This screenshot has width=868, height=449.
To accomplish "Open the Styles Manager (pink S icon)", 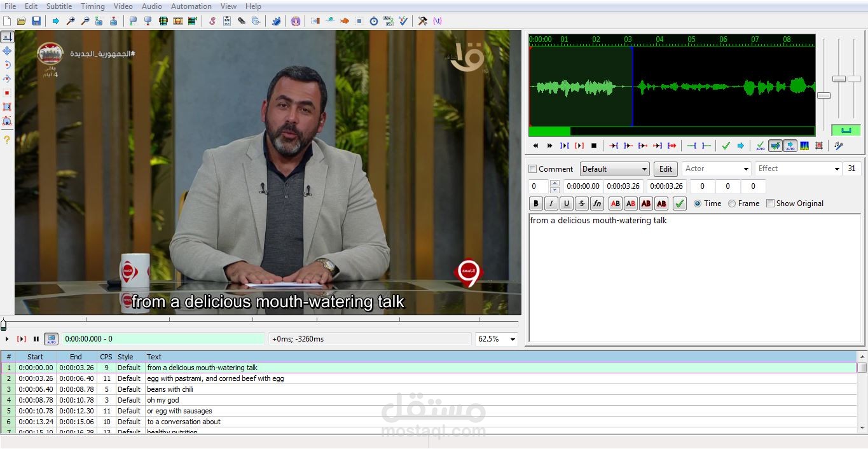I will (212, 21).
